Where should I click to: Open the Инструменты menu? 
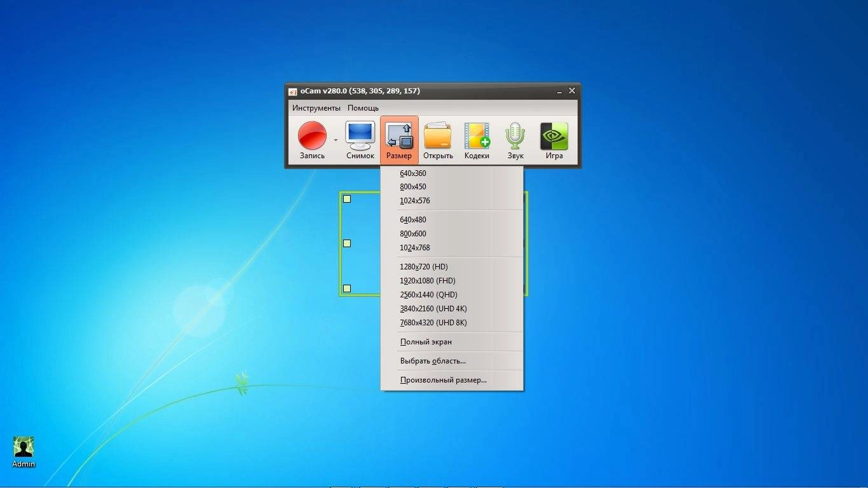tap(316, 108)
